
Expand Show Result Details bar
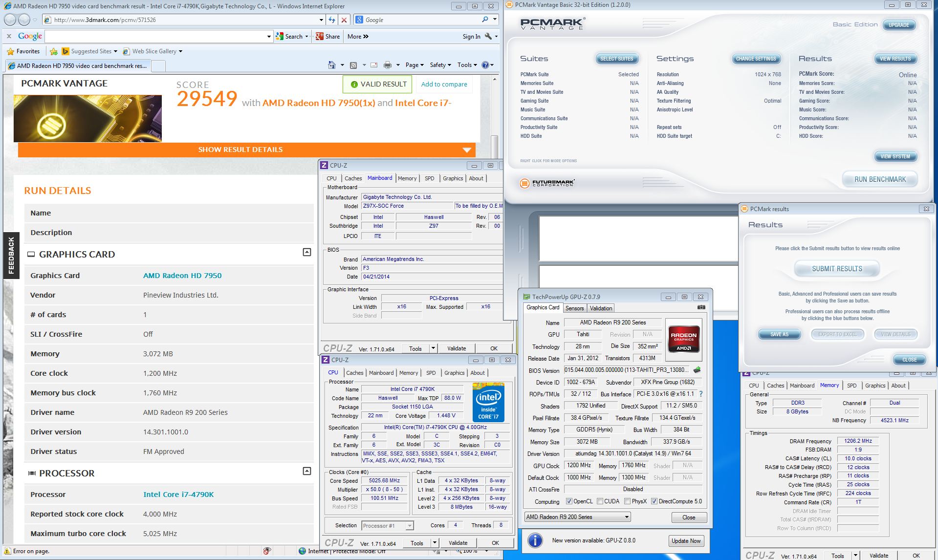point(246,150)
